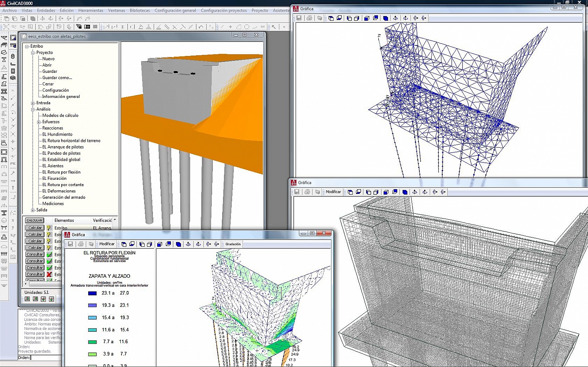Click export icon in flexión Gráfica window
588x367 pixels.
point(91,244)
